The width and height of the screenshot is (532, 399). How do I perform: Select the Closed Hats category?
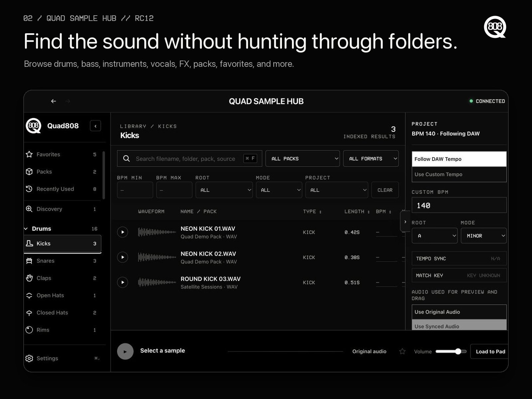coord(62,313)
